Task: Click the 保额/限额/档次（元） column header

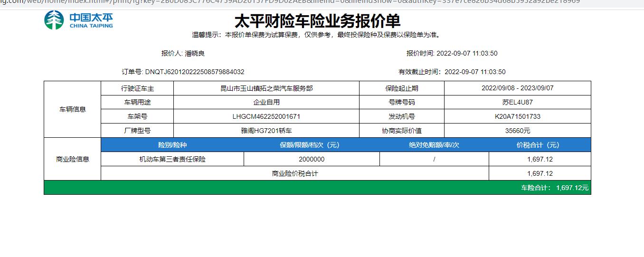Action: pyautogui.click(x=312, y=145)
